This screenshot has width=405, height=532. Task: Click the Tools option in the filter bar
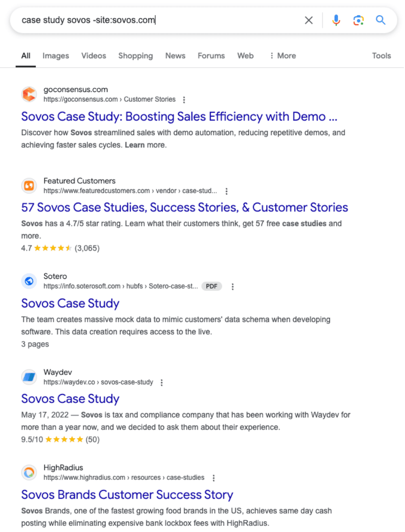pos(381,56)
